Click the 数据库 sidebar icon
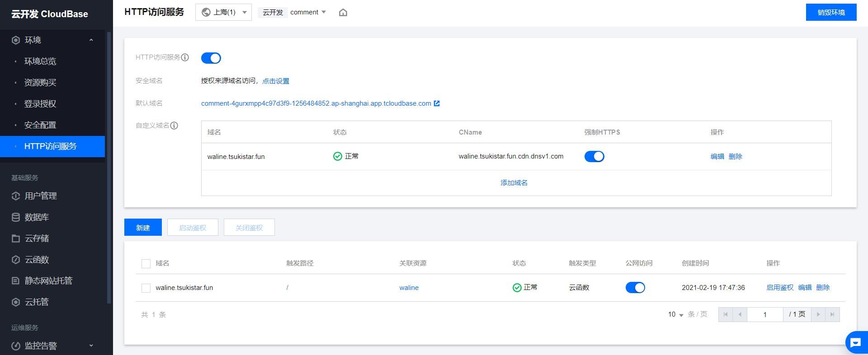 (x=16, y=217)
